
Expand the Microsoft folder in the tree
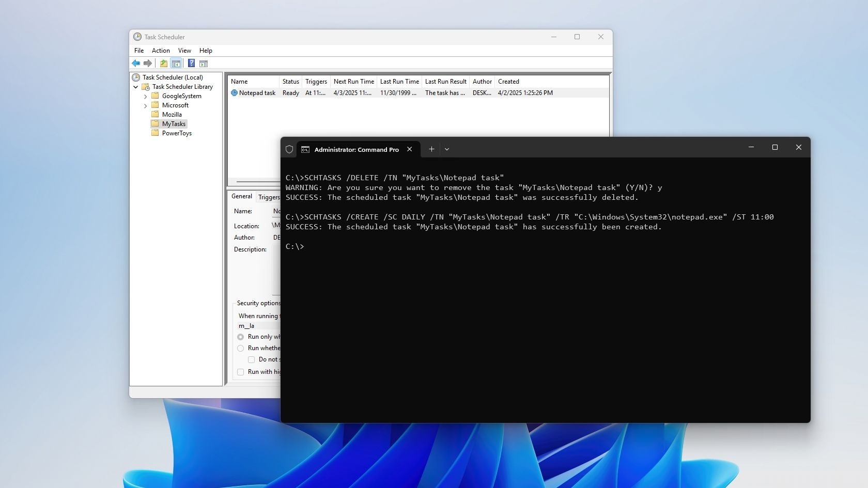point(146,105)
